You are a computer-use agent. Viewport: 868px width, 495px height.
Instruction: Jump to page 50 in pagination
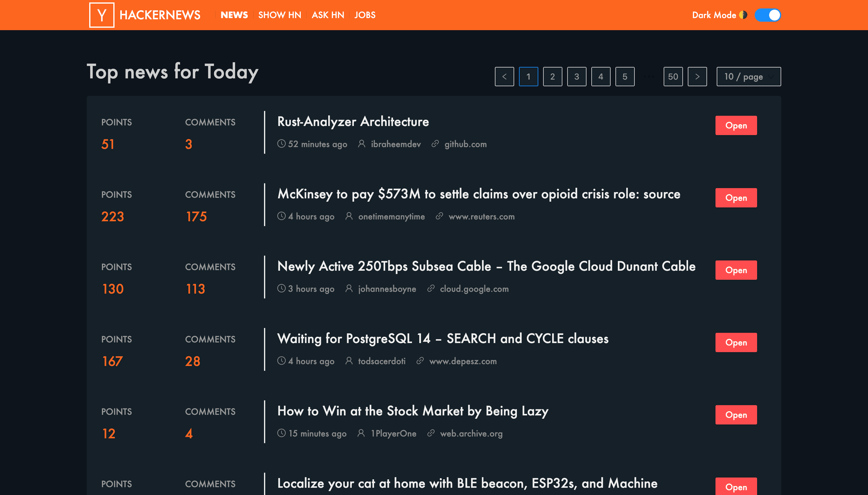coord(673,77)
